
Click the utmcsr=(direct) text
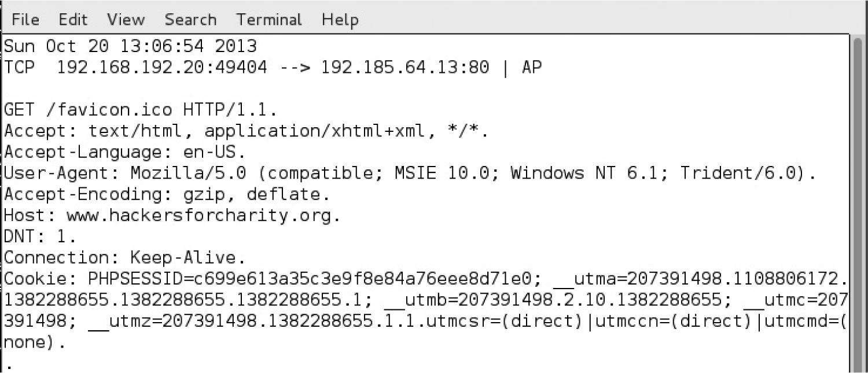pyautogui.click(x=502, y=322)
